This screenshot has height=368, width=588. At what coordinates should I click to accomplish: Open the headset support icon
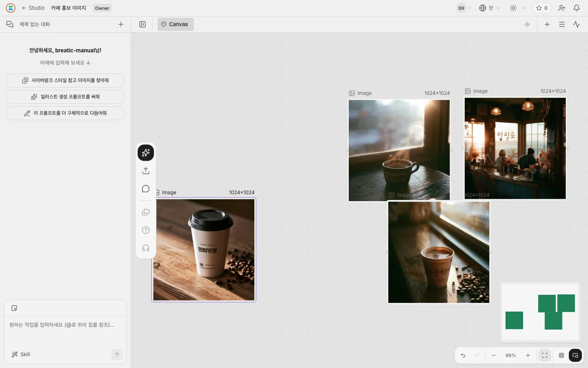[146, 248]
